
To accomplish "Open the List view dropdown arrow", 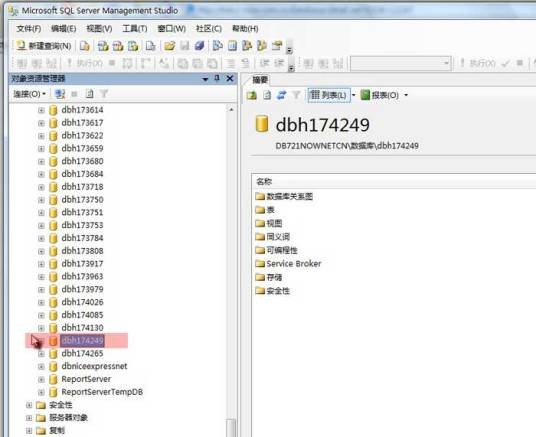I will (353, 95).
